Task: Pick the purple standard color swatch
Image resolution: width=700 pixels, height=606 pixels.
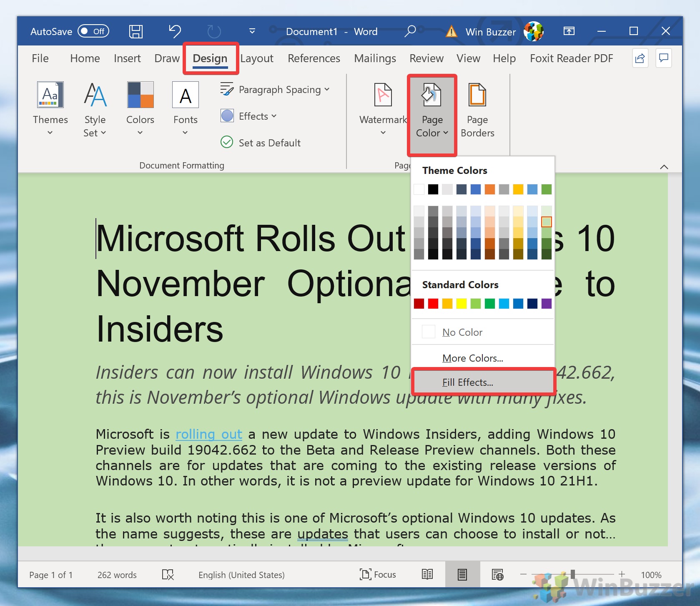Action: [x=547, y=304]
